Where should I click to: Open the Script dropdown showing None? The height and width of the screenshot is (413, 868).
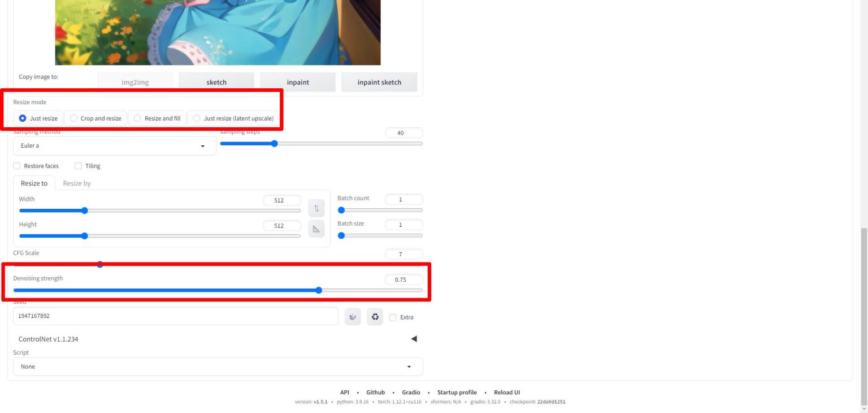218,367
